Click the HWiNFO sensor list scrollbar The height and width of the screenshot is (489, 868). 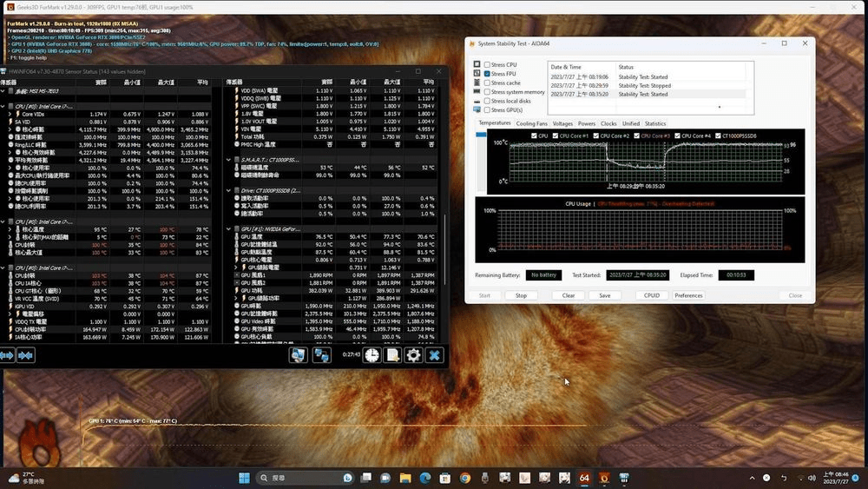coord(445,249)
